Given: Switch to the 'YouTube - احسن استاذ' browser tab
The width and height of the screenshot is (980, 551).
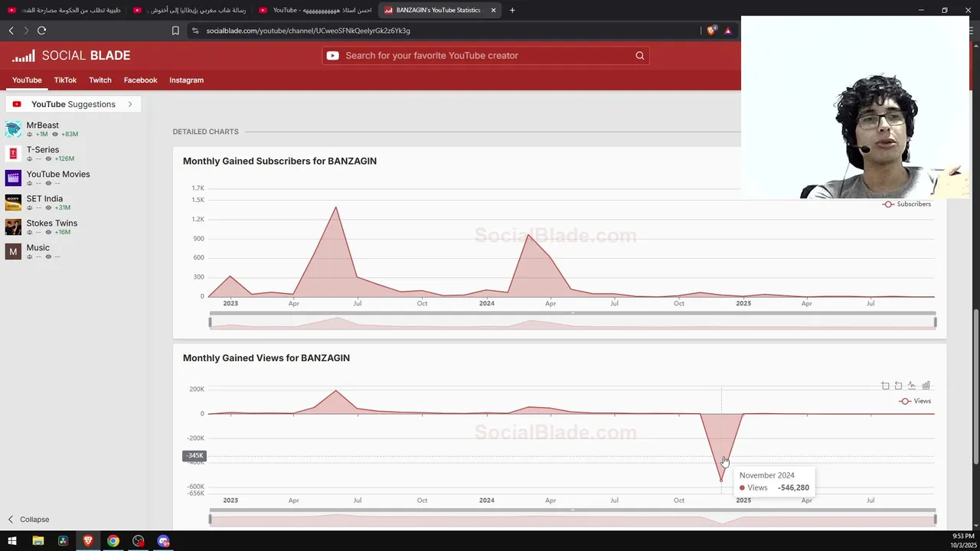Looking at the screenshot, I should [315, 10].
